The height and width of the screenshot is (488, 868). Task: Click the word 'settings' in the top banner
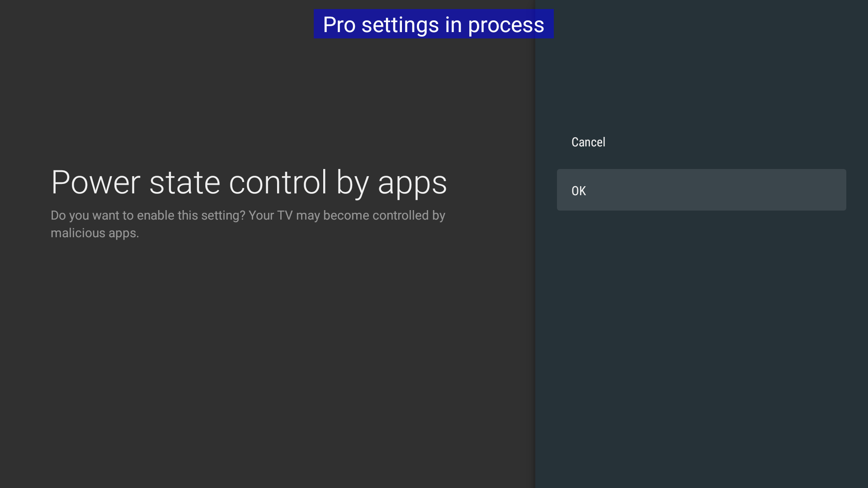(x=400, y=25)
